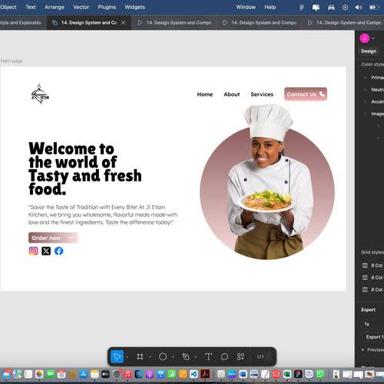
Task: Click the Instagram icon in design
Action: [33, 251]
